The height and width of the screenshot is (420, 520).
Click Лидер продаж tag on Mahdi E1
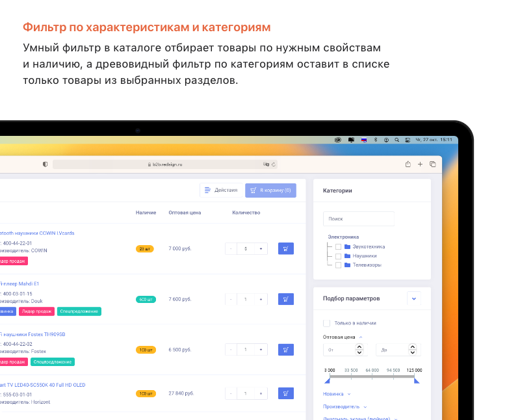[36, 311]
